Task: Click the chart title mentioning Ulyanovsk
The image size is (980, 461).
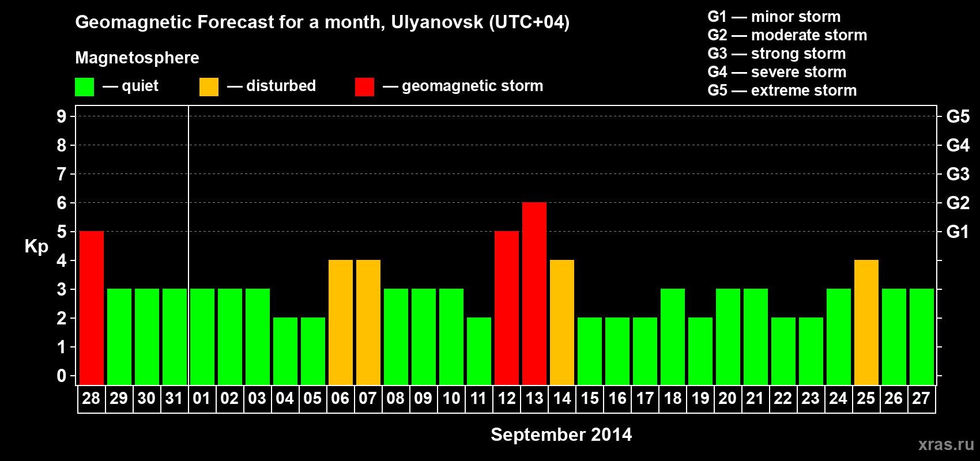Action: (x=322, y=22)
